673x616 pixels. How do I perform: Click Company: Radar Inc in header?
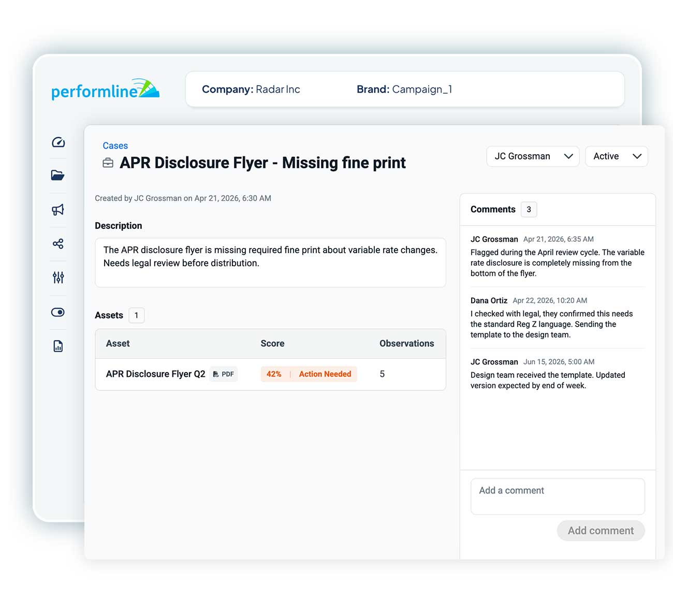coord(251,90)
